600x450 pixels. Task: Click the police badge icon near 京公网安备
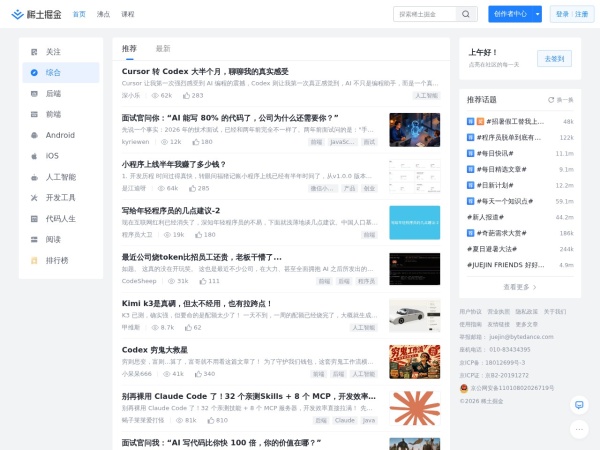tap(464, 388)
